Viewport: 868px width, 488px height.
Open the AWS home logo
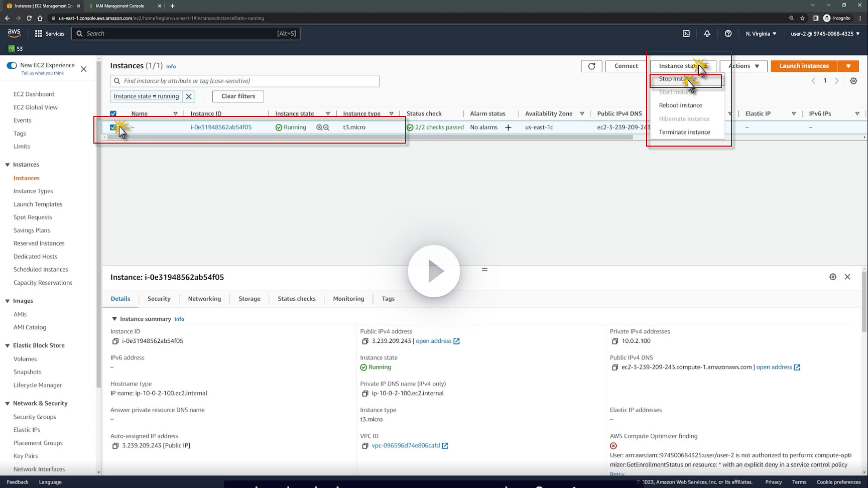tap(14, 33)
